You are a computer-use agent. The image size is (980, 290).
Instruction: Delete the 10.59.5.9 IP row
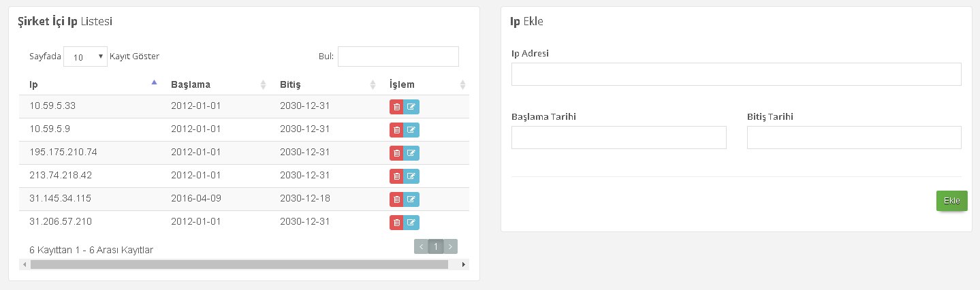(x=396, y=130)
